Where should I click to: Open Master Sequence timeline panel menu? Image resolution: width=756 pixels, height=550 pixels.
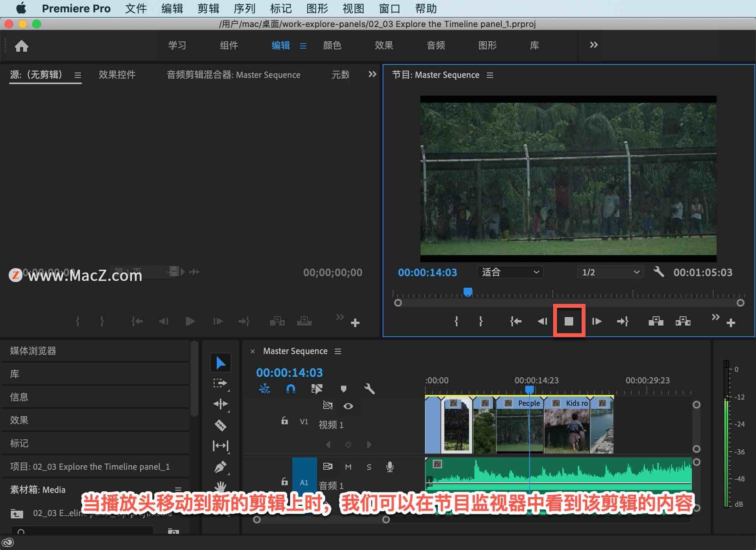338,351
